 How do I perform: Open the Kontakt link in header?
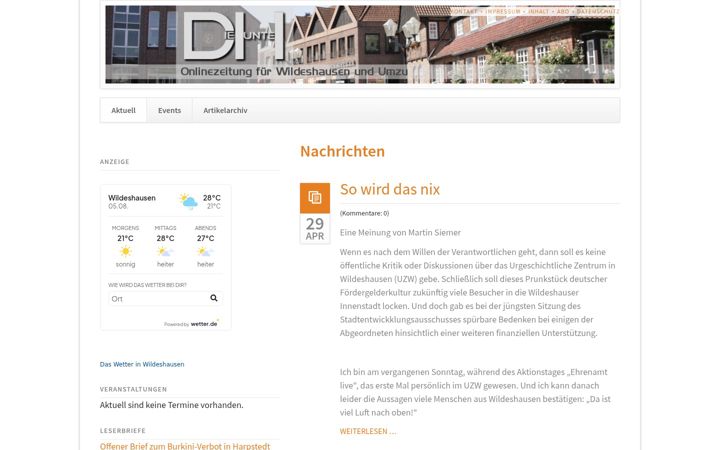point(463,11)
